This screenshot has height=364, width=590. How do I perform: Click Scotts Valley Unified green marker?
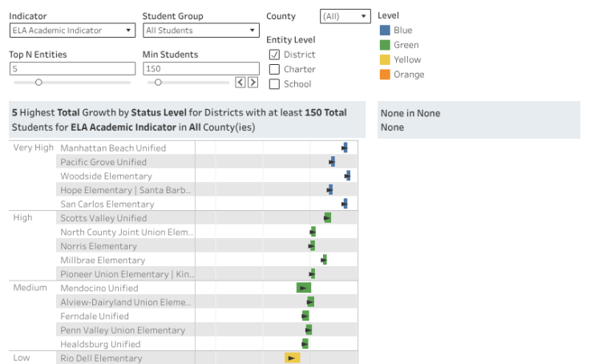click(x=327, y=218)
